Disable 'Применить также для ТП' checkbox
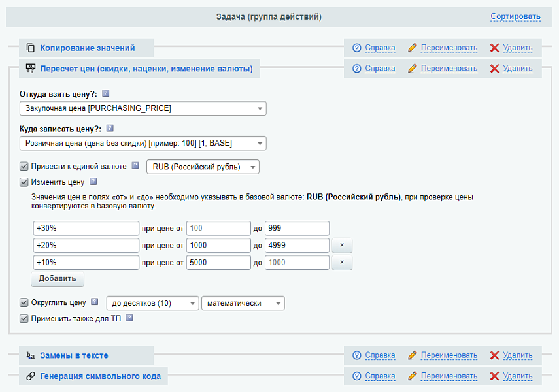The height and width of the screenshot is (392, 559). [24, 319]
